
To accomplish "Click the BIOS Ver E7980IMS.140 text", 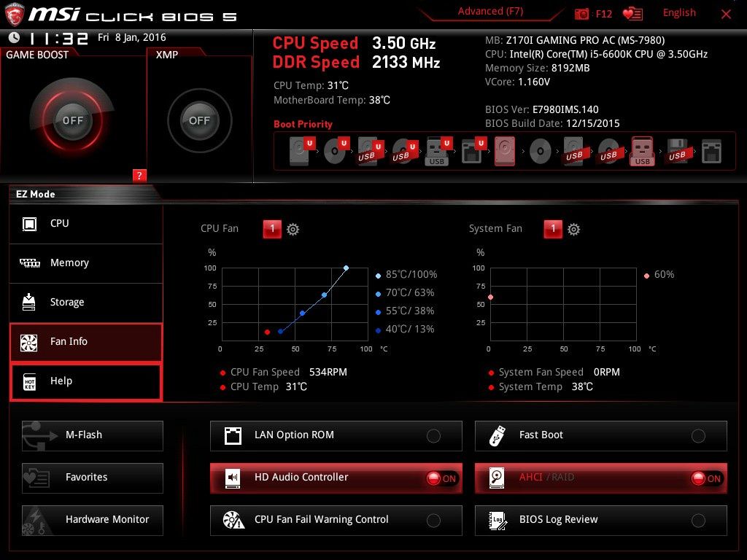I will coord(542,109).
